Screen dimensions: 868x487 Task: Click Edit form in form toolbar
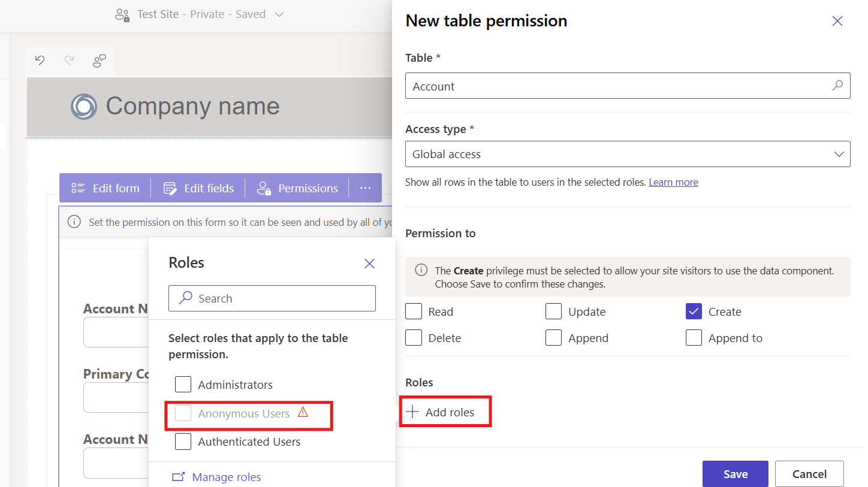tap(106, 188)
